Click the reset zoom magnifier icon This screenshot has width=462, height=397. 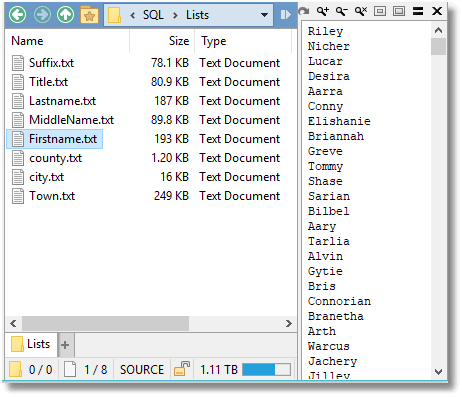click(x=361, y=11)
